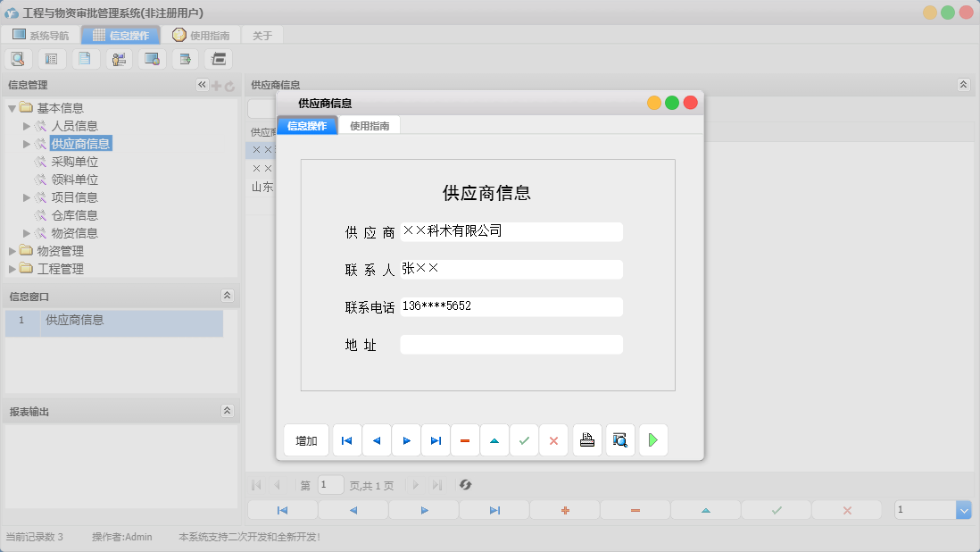Viewport: 980px width, 552px height.
Task: Delete the record using the red minus icon
Action: click(465, 439)
